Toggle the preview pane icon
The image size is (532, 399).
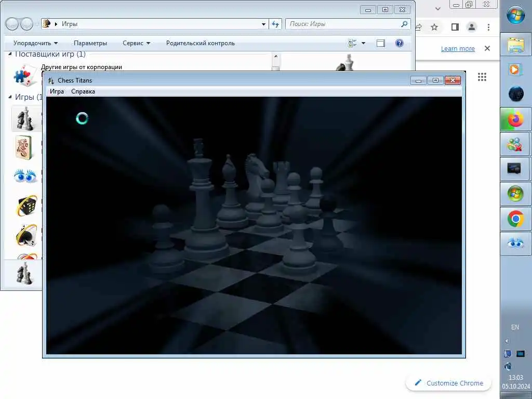point(381,43)
